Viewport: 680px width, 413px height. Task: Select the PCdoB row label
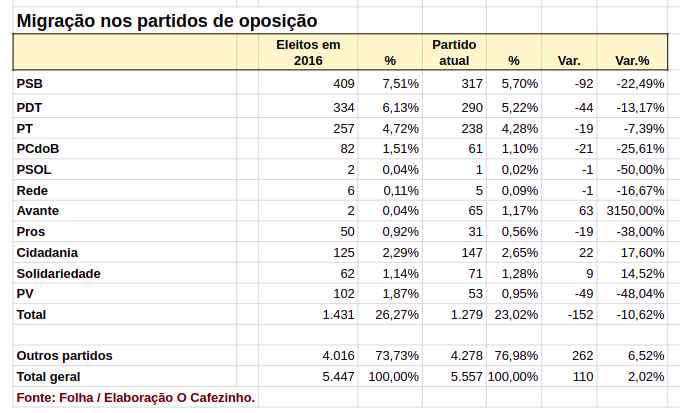[38, 148]
